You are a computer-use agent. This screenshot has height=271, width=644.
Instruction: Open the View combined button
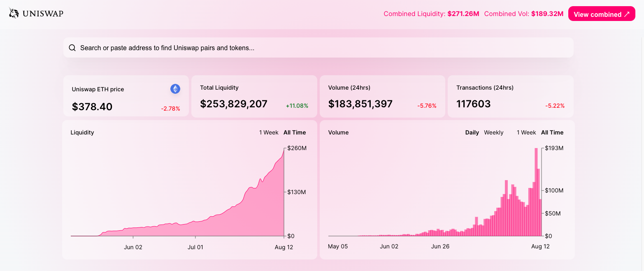[x=602, y=14]
